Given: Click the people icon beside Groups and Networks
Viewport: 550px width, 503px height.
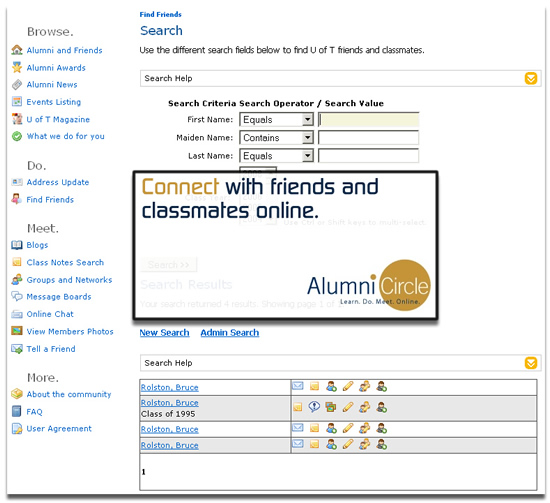Looking at the screenshot, I should (16, 280).
